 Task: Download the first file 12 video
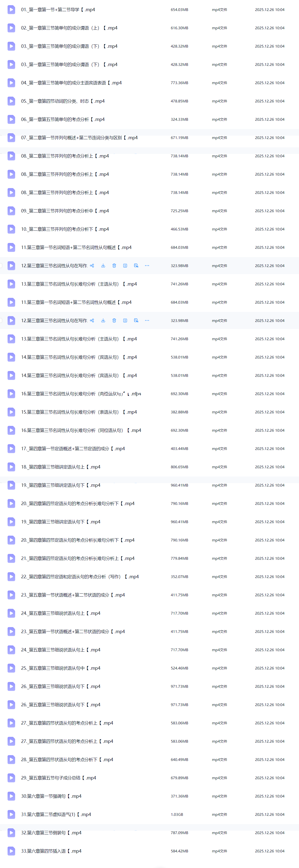click(103, 266)
